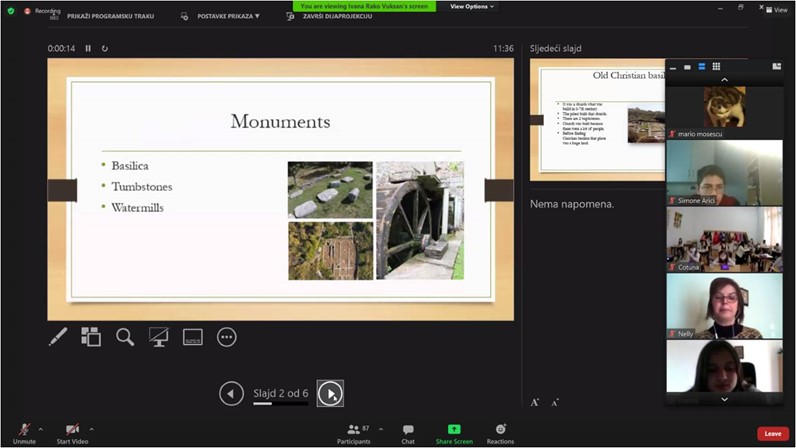Image resolution: width=796 pixels, height=448 pixels.
Task: Click the Share Screen button
Action: [454, 434]
